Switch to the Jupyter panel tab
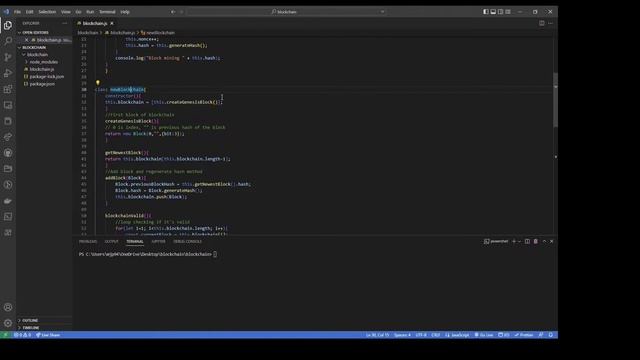This screenshot has width=640, height=360. point(158,242)
